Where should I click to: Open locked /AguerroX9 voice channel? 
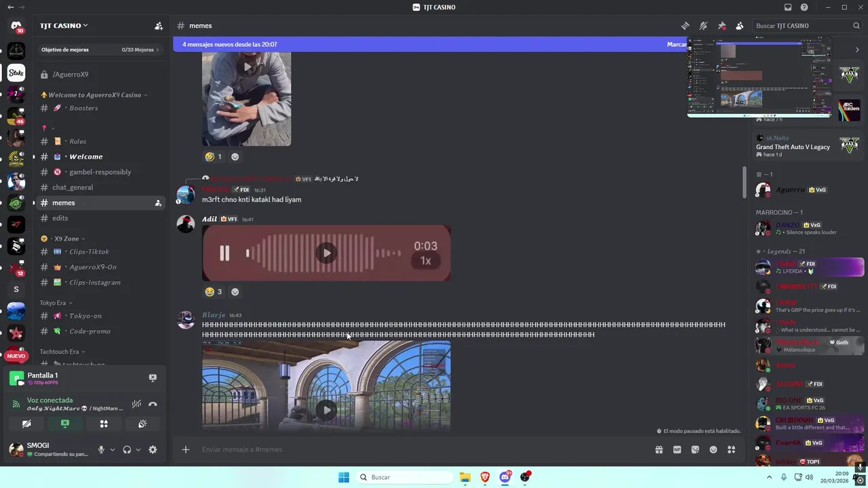100,75
